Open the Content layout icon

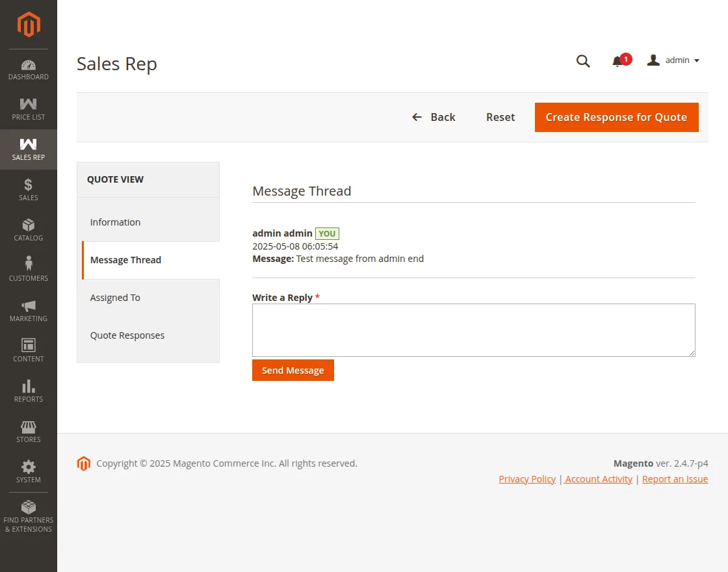pyautogui.click(x=29, y=346)
